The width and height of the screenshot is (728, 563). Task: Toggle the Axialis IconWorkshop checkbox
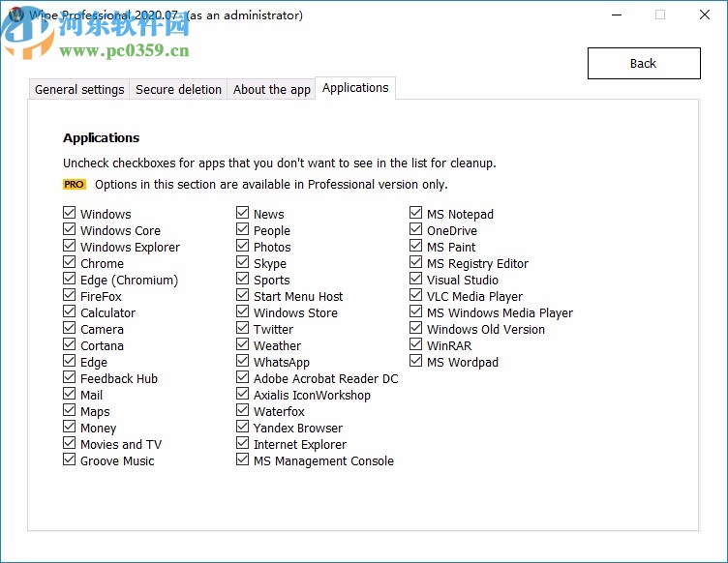click(242, 394)
